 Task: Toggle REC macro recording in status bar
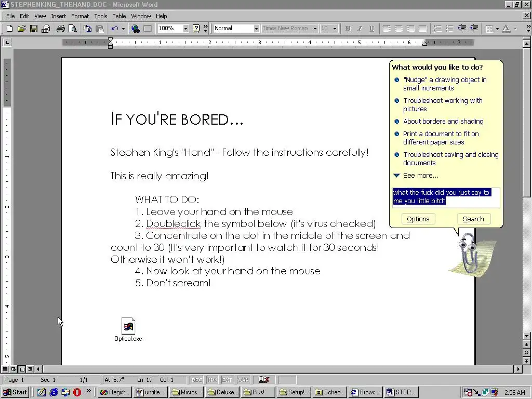click(x=196, y=380)
